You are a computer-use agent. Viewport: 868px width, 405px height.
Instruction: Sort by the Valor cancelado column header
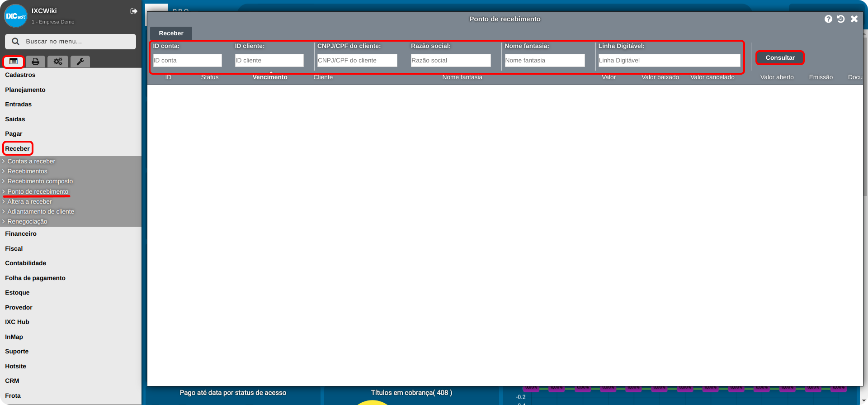712,77
